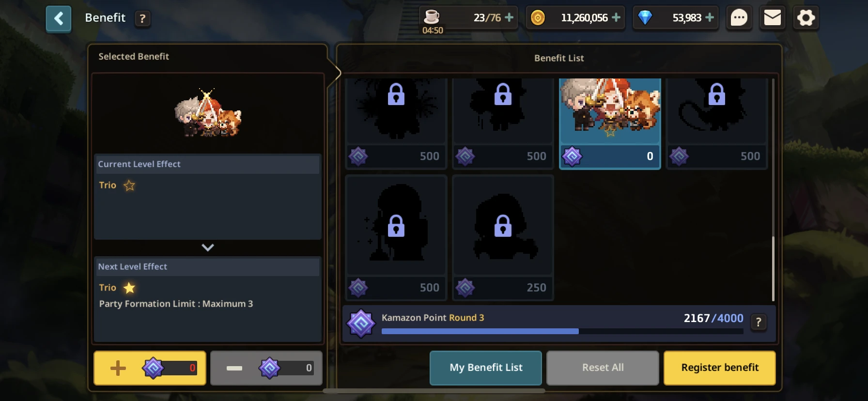868x401 pixels.
Task: Open Kamazon Point help question mark
Action: coord(759,322)
